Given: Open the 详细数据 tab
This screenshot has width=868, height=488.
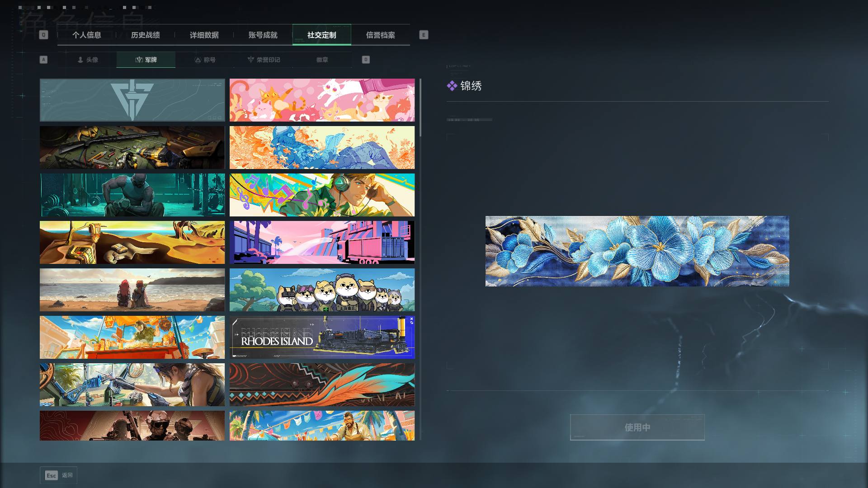Looking at the screenshot, I should click(x=204, y=35).
